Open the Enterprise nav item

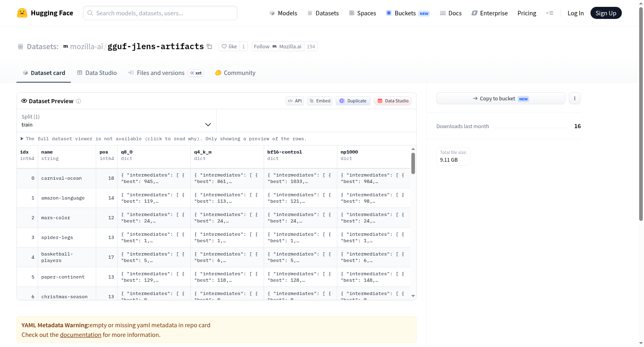point(489,13)
